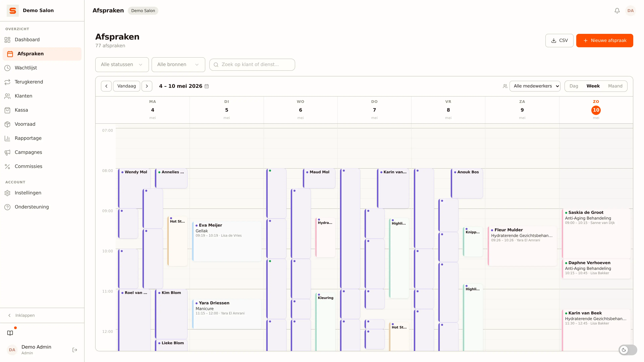Create a Nieuwe afspraak

pyautogui.click(x=604, y=40)
